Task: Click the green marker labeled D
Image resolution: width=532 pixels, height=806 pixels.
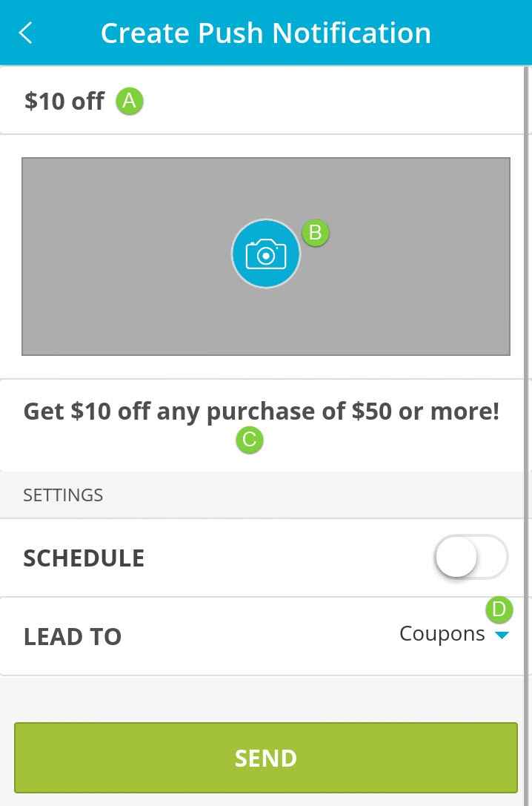Action: point(499,610)
